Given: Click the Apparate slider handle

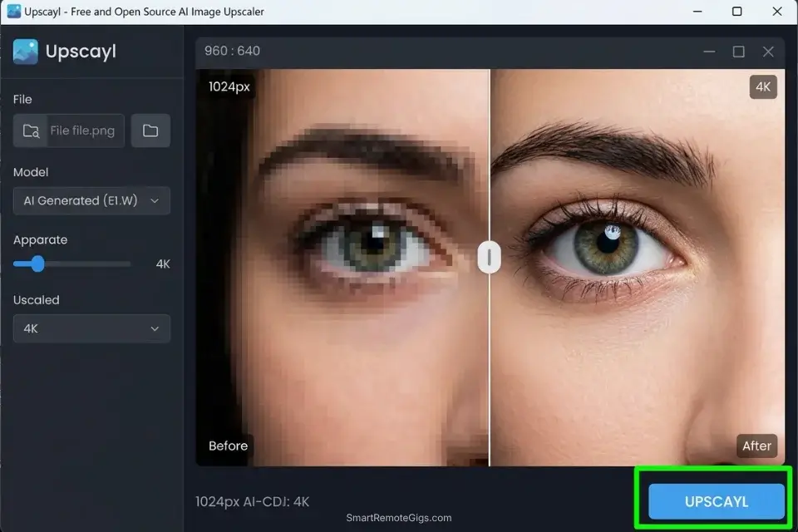Looking at the screenshot, I should point(37,264).
